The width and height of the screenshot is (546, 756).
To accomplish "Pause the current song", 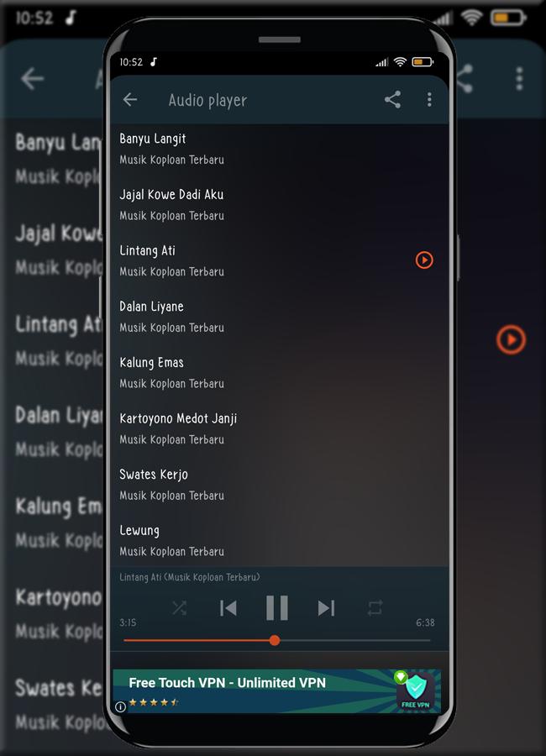I will pyautogui.click(x=277, y=607).
